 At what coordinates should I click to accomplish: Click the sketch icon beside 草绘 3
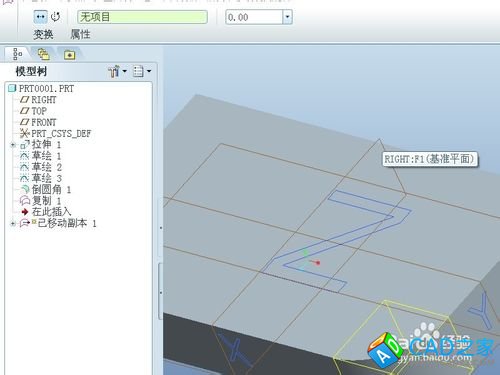(25, 178)
